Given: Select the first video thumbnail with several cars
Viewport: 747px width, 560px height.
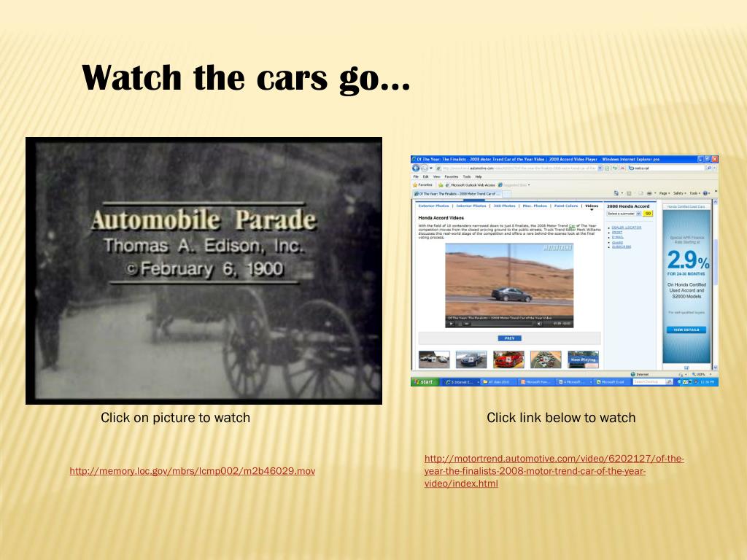Looking at the screenshot, I should pos(434,359).
